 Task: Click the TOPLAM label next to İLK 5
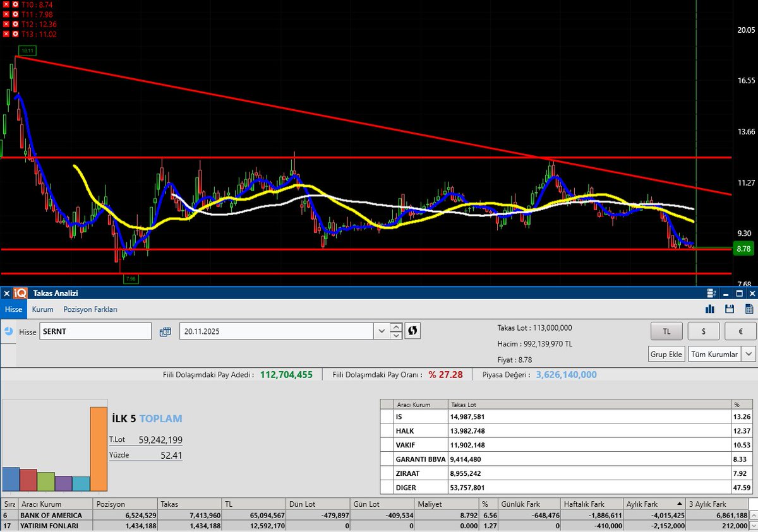(x=160, y=418)
